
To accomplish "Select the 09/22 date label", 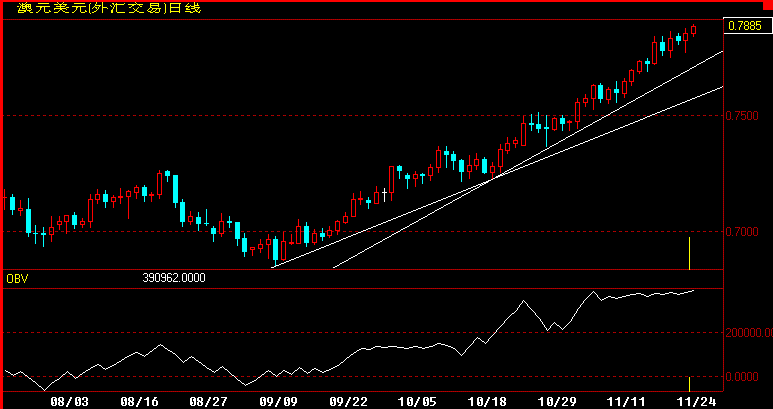I will 349,402.
